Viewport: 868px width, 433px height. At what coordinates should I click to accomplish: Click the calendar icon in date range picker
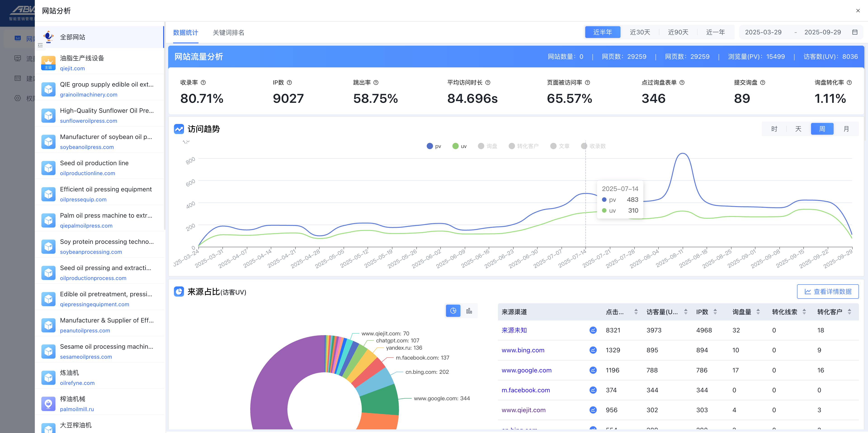[854, 32]
